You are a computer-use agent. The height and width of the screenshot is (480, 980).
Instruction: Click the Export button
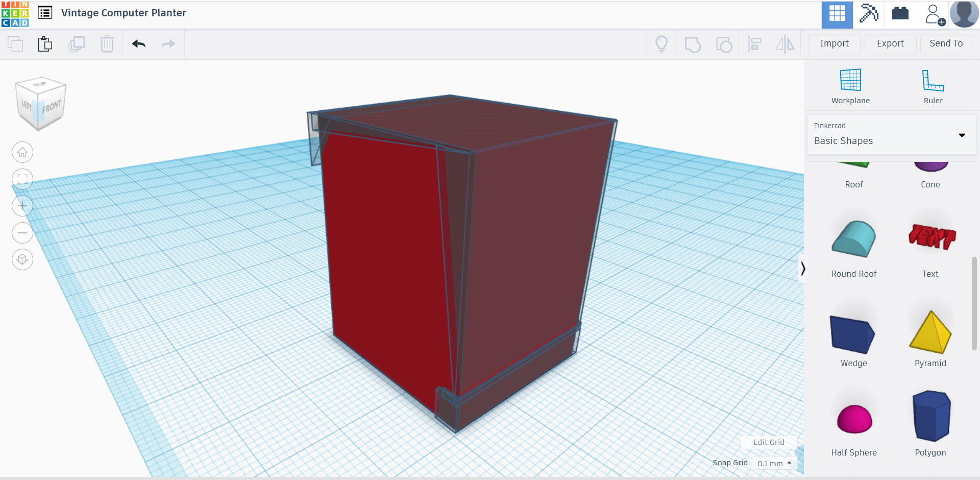click(890, 44)
